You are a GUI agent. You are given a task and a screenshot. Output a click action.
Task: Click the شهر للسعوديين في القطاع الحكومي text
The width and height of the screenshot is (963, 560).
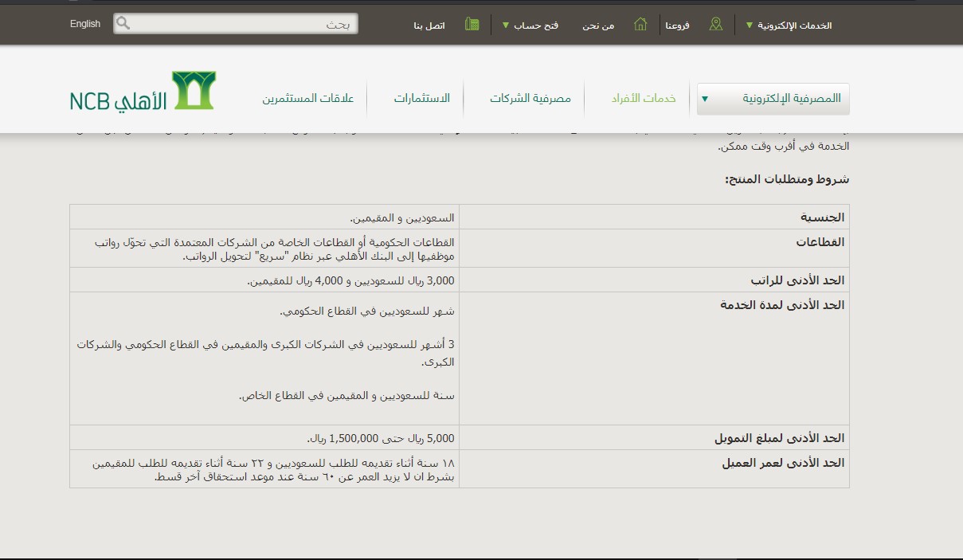coord(367,311)
